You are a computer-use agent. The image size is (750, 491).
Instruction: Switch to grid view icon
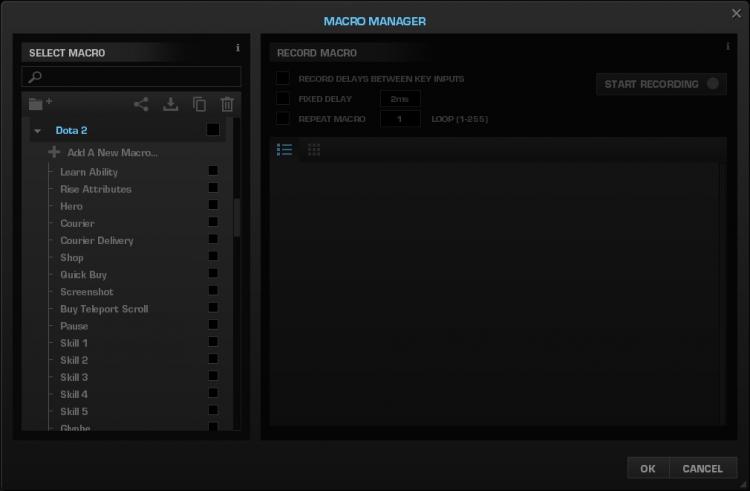pos(314,150)
